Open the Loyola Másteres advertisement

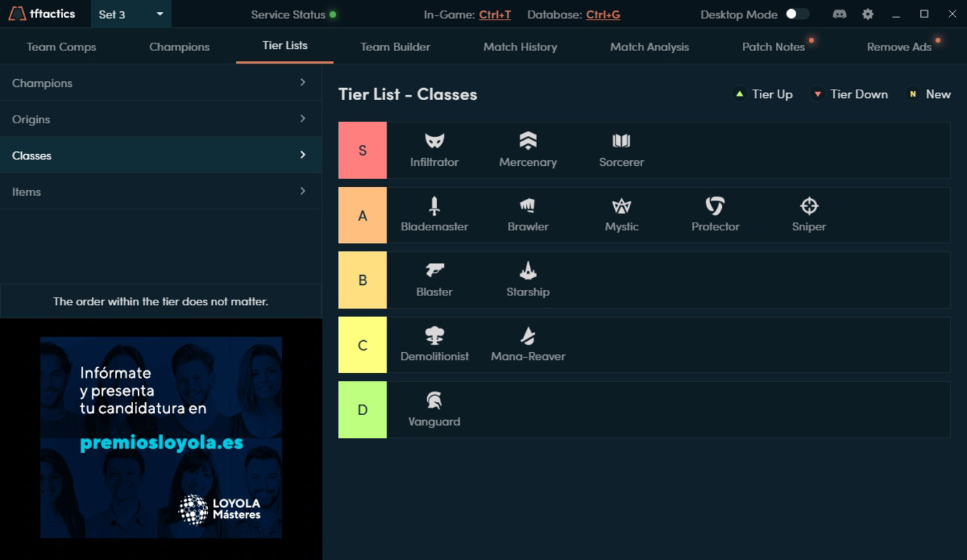point(161,437)
